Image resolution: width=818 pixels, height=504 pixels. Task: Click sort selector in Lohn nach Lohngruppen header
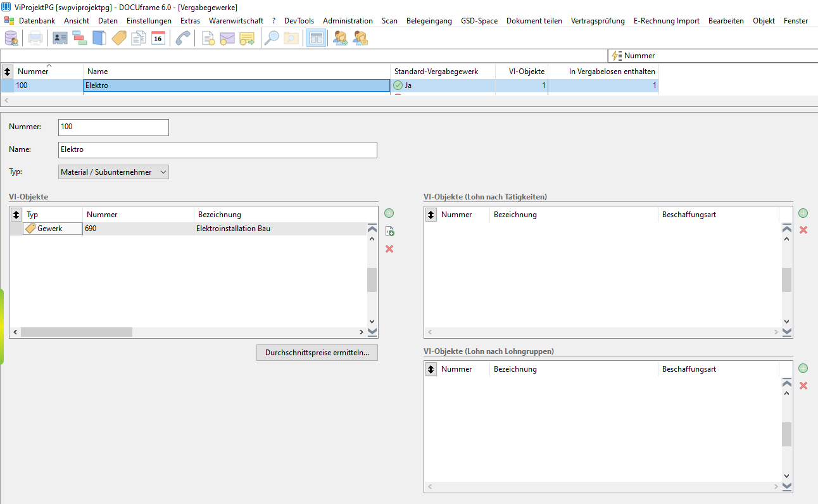pos(431,369)
